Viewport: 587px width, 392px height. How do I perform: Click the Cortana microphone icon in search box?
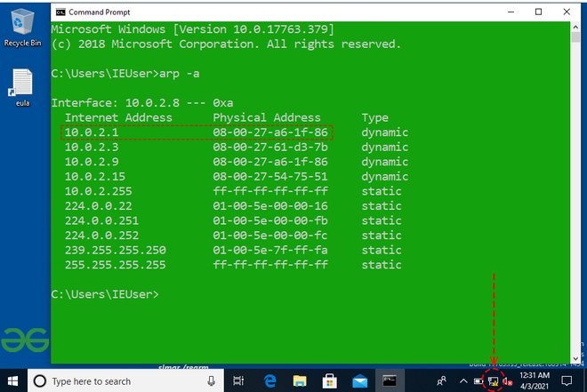pos(211,381)
